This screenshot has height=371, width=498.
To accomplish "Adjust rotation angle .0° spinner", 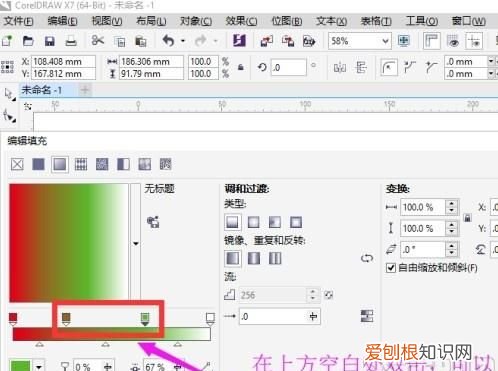I will [x=451, y=249].
